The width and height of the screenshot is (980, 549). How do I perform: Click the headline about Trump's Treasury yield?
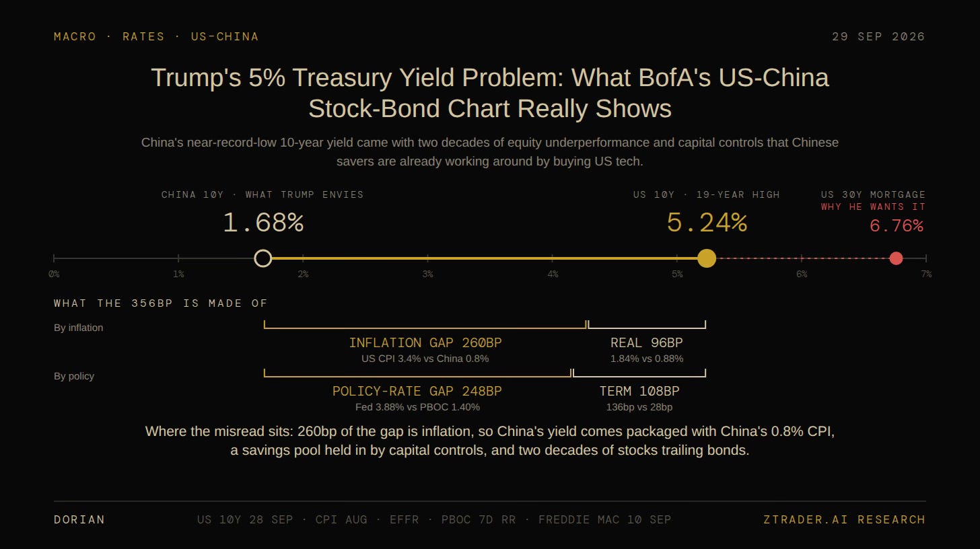[490, 93]
